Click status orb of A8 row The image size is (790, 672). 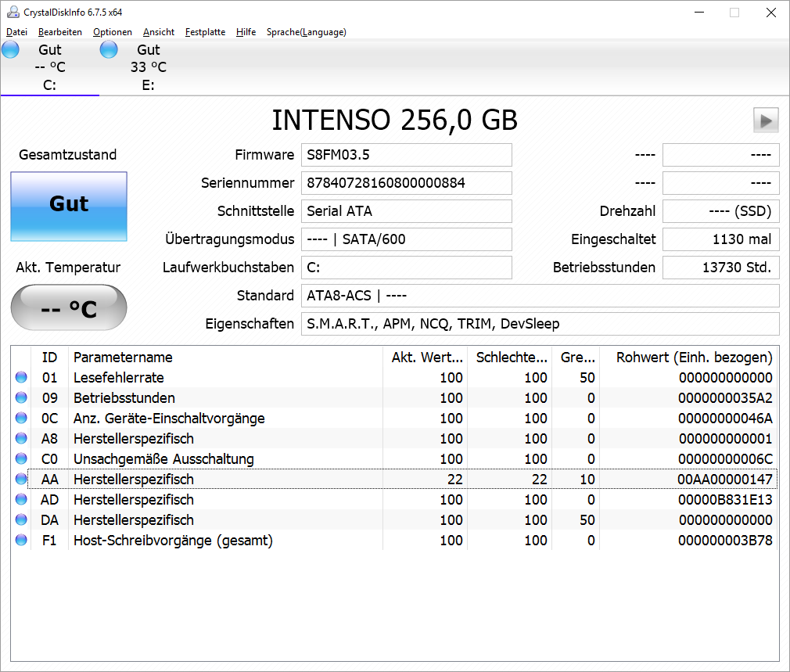pos(21,438)
